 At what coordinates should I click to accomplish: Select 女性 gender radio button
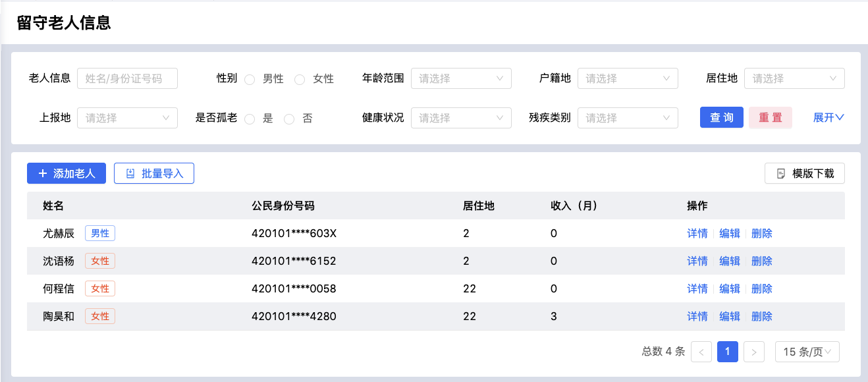pos(300,79)
